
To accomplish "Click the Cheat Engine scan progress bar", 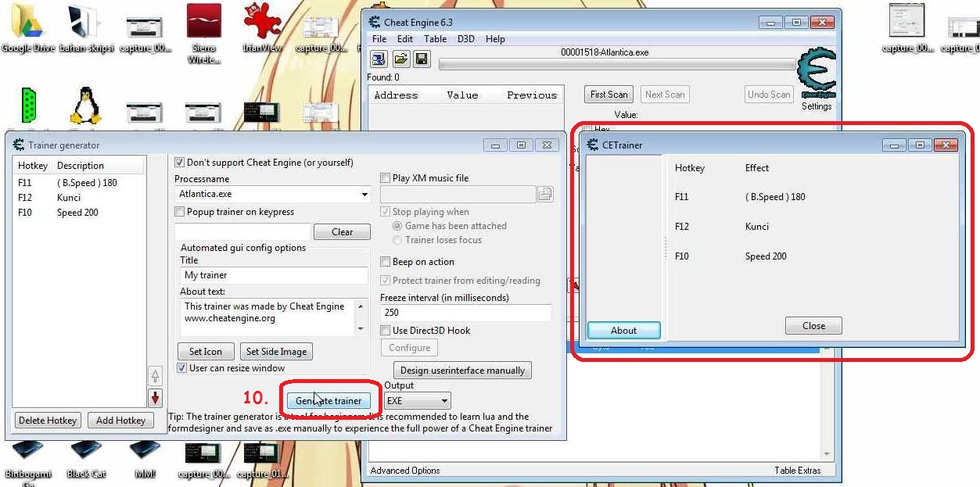I will 617,65.
